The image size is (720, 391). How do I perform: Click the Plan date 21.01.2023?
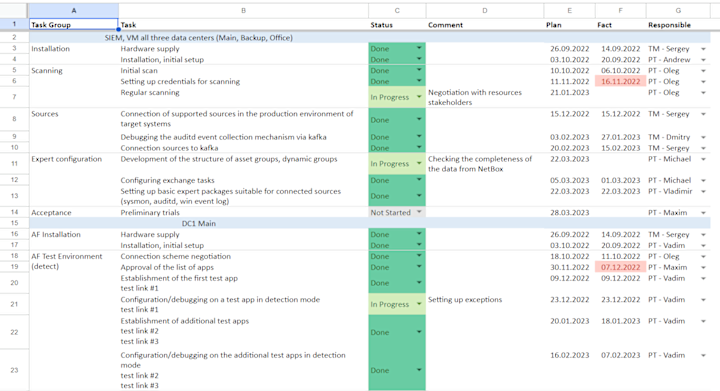point(569,92)
